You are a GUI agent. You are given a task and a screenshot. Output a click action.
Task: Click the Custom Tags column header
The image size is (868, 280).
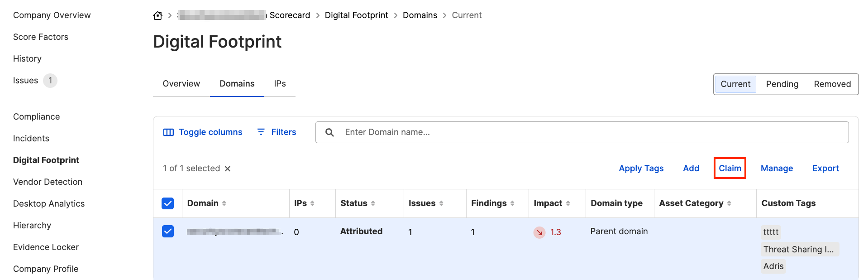788,203
